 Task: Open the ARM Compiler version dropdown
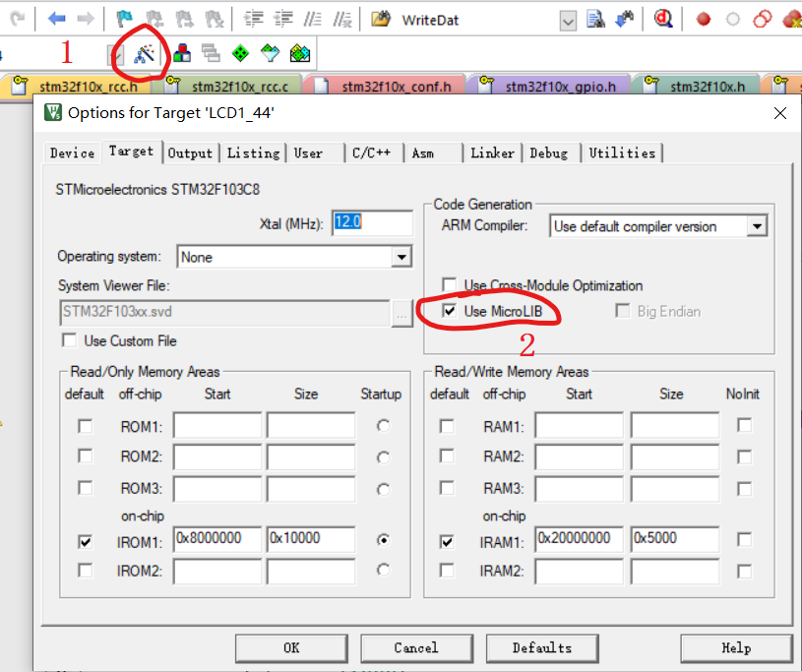coord(757,226)
